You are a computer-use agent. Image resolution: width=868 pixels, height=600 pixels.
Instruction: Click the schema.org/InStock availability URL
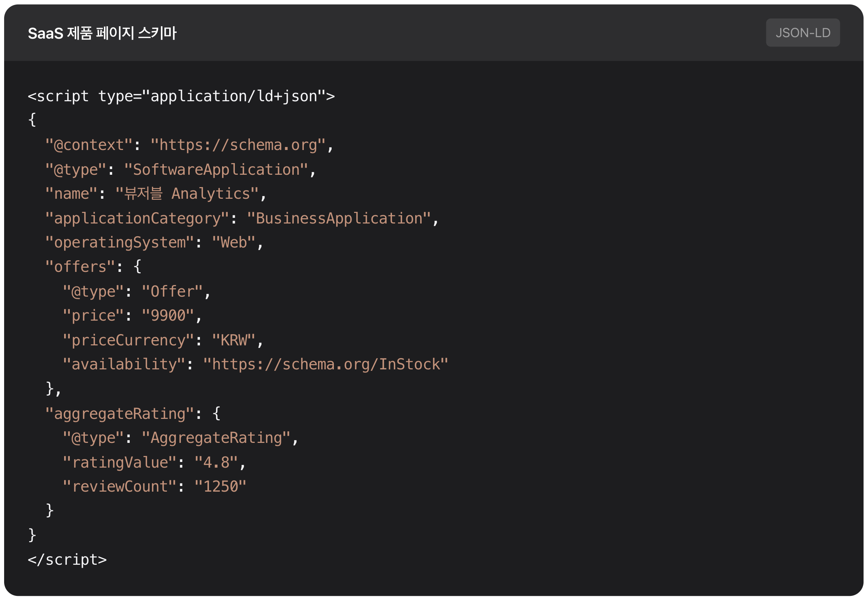click(x=325, y=364)
